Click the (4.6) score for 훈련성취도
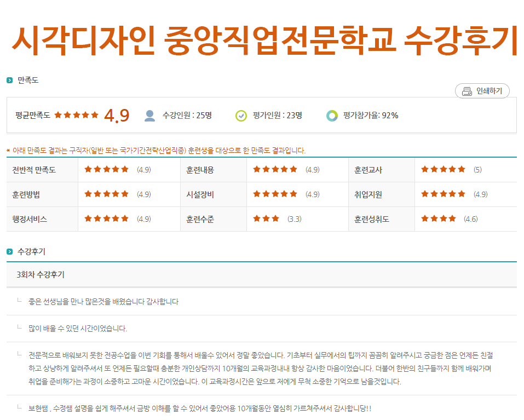Screen dimensions: 524x420 470,219
